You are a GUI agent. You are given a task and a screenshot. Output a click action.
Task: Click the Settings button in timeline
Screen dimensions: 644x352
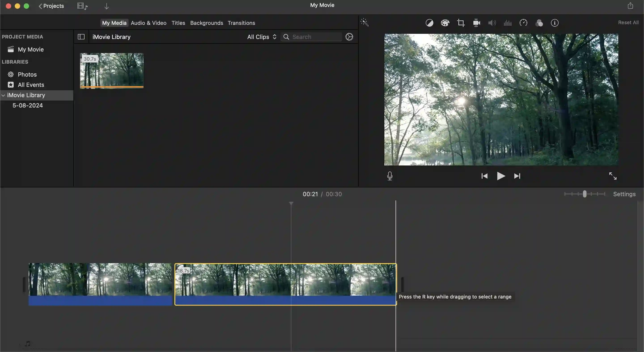624,194
